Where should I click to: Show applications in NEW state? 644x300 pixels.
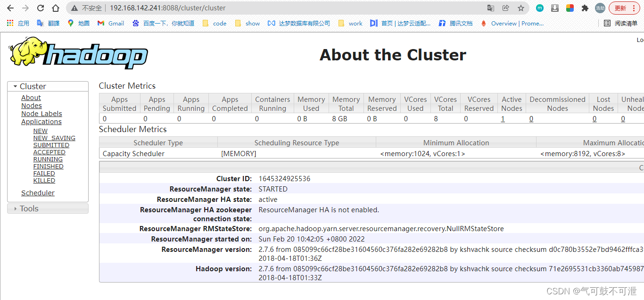point(41,131)
